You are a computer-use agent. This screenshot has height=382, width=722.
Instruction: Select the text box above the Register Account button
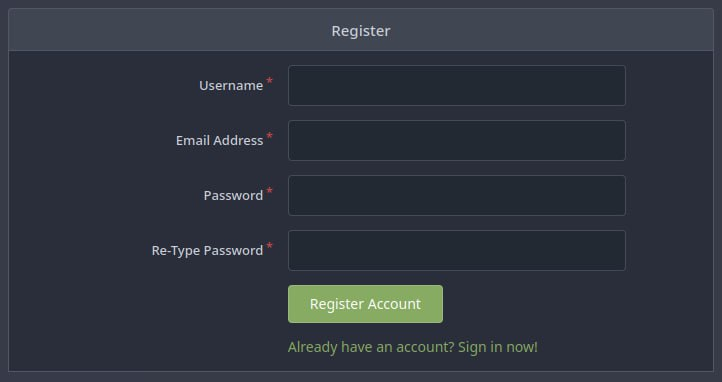[x=457, y=250]
